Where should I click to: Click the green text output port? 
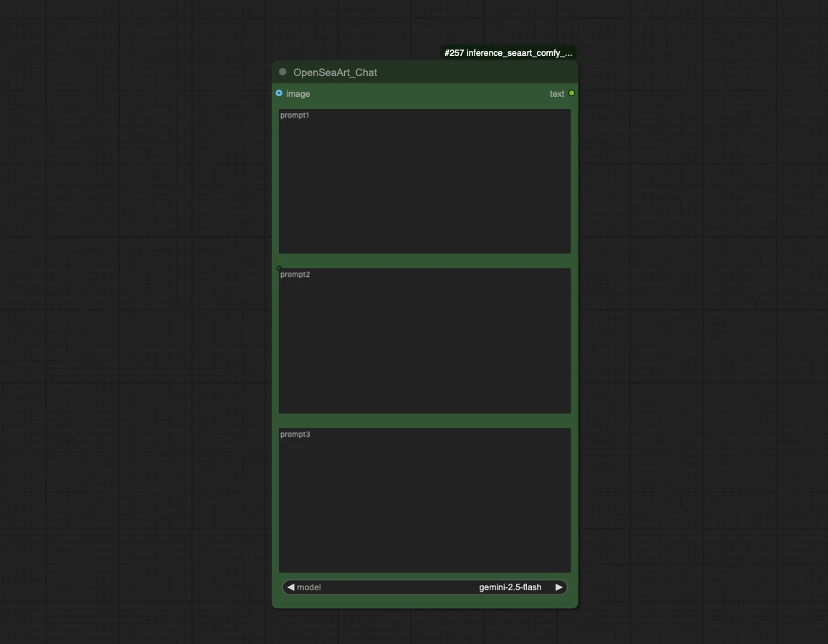pyautogui.click(x=571, y=93)
